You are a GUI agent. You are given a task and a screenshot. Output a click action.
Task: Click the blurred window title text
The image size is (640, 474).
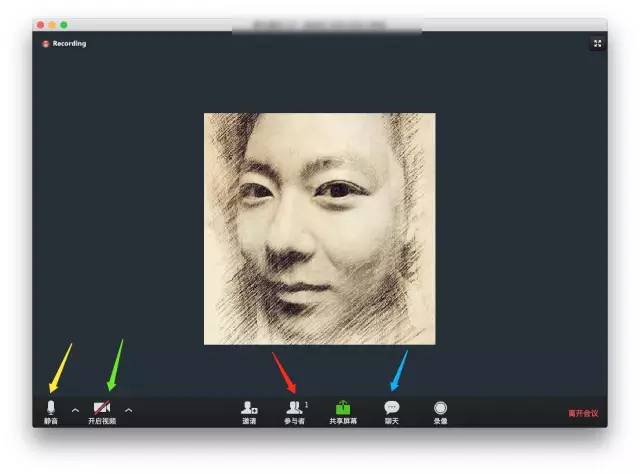[x=319, y=24]
